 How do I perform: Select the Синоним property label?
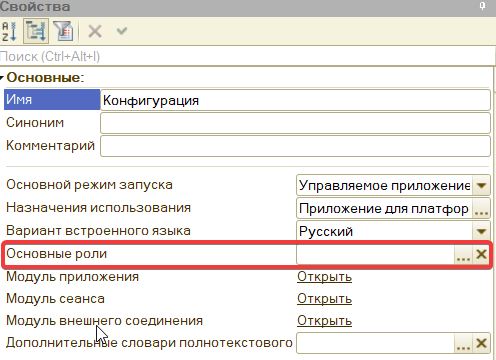coord(35,123)
